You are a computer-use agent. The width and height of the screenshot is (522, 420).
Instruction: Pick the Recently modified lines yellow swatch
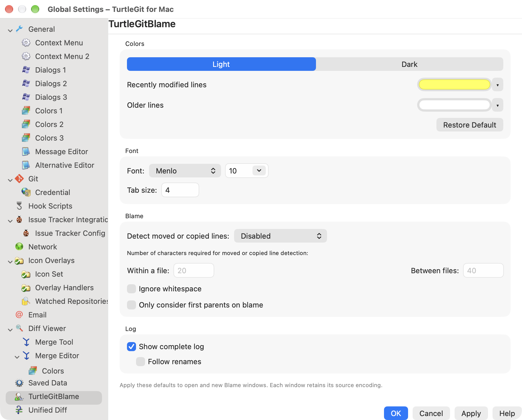454,84
